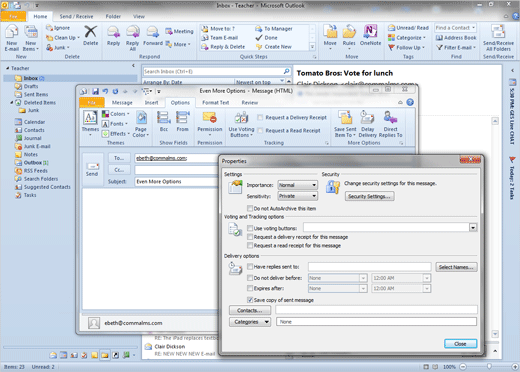Screen dimensions: 520x372
Task: Expand the Sensitivity dropdown showing Private
Action: click(298, 196)
